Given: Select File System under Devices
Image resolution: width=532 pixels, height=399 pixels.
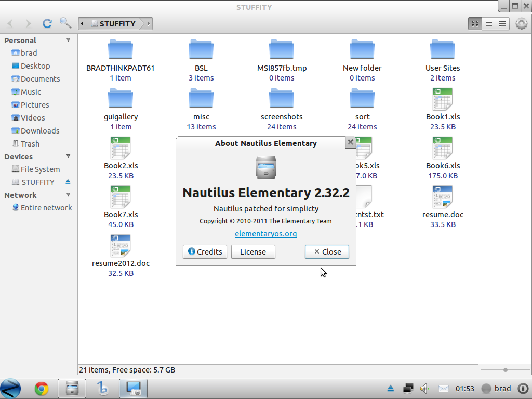Looking at the screenshot, I should point(36,169).
